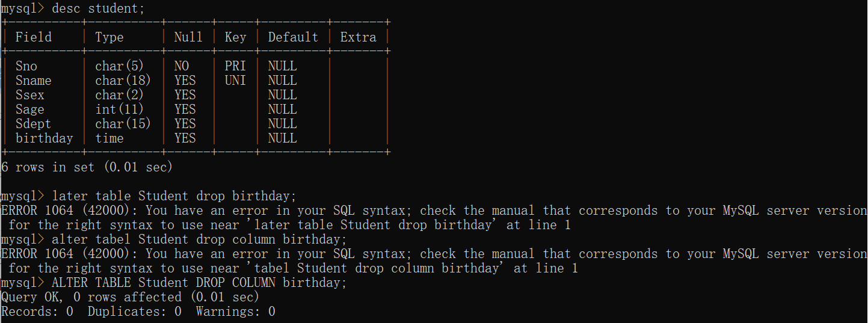Click the 'time' type value

[109, 138]
